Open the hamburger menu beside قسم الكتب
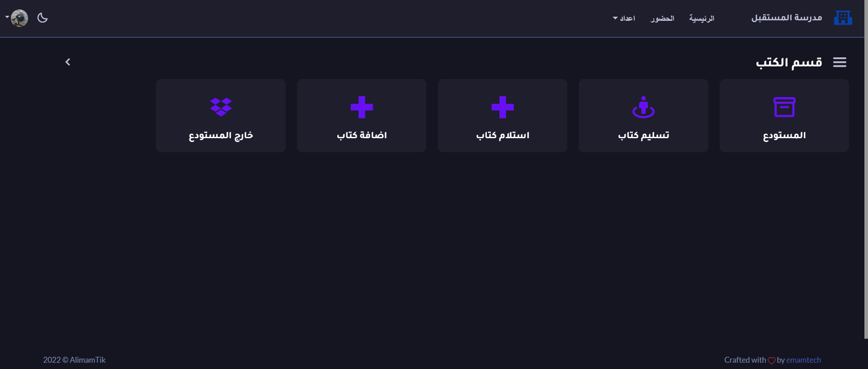Viewport: 868px width, 369px height. tap(840, 62)
